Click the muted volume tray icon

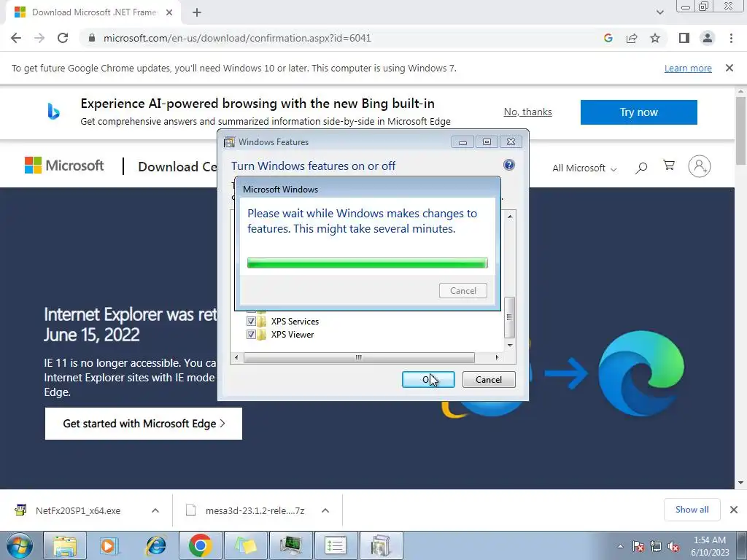point(673,546)
